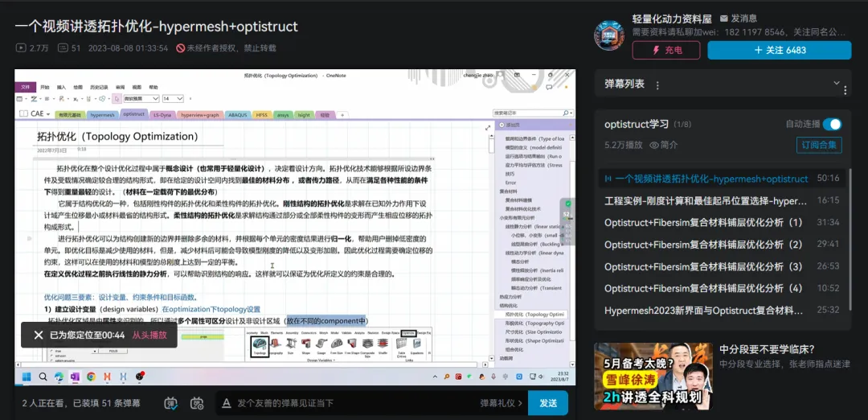Open the Error page in page list

(x=511, y=183)
